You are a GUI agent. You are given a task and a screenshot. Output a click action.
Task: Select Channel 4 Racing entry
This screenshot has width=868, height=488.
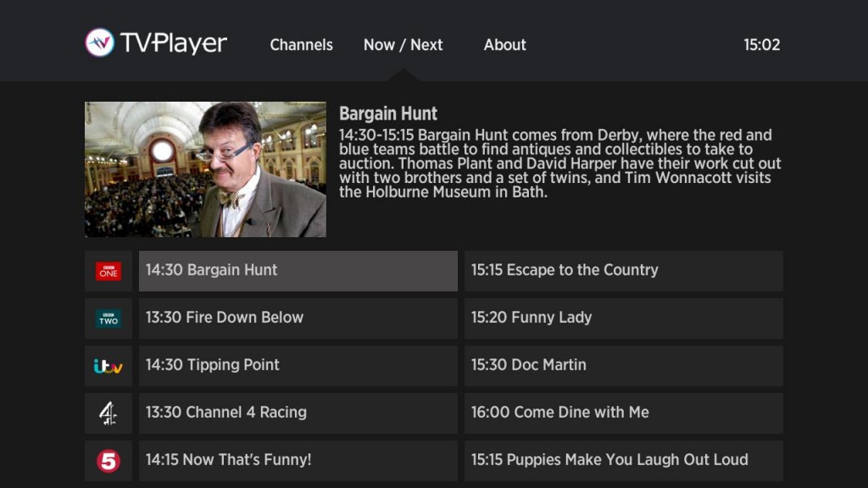tap(298, 413)
